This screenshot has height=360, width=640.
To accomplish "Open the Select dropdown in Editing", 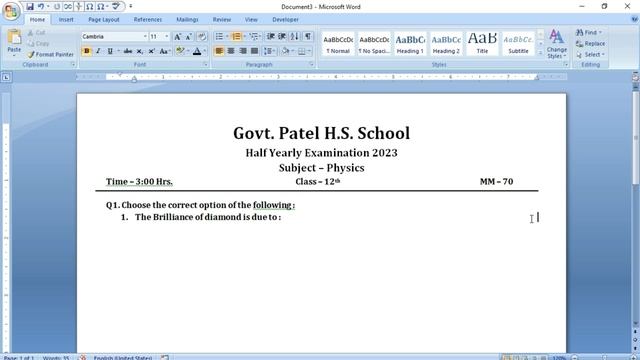I will tap(591, 54).
